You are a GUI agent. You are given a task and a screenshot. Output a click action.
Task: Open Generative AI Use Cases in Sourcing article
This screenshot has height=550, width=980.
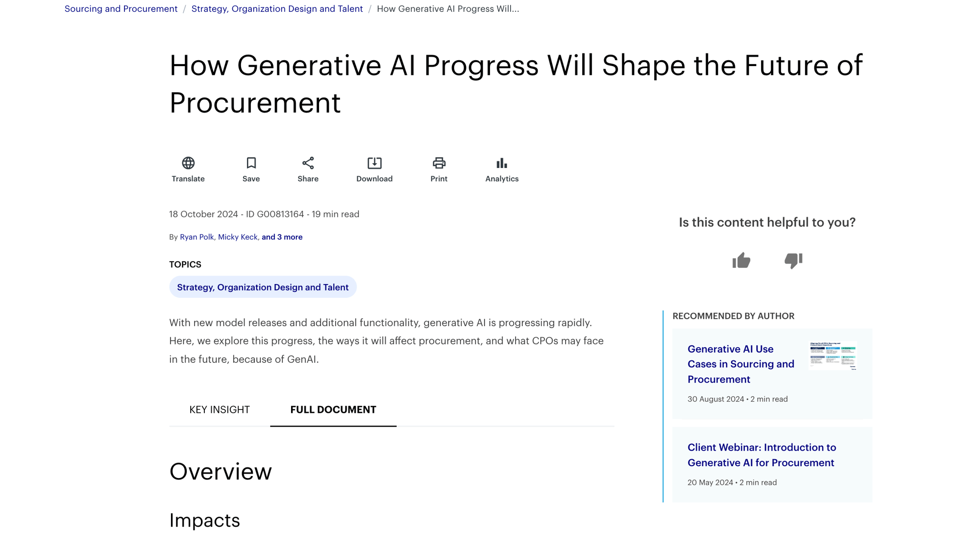tap(740, 364)
